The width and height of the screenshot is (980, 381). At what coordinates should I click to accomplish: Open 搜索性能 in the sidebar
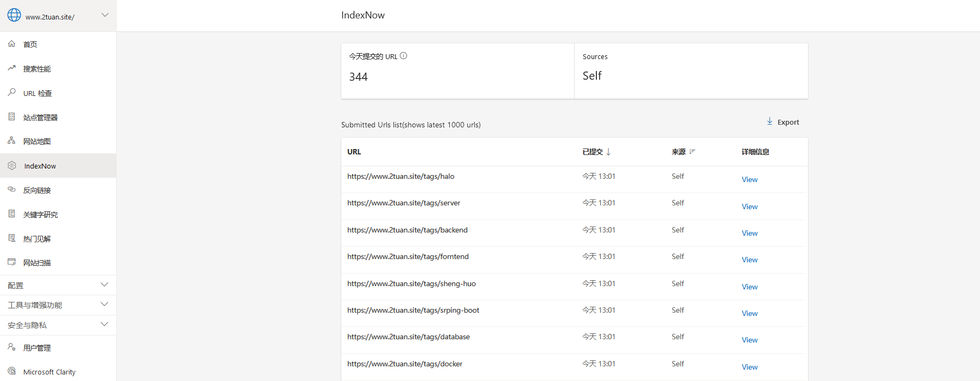(x=58, y=68)
